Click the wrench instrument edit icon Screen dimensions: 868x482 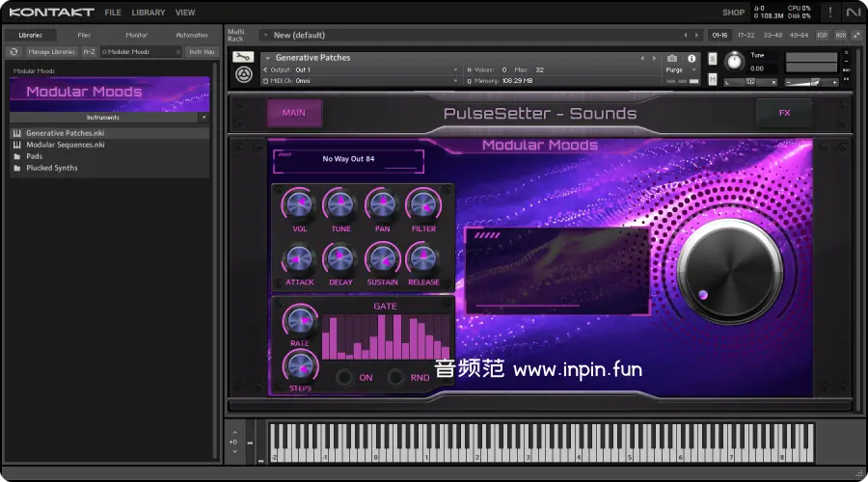pyautogui.click(x=243, y=58)
